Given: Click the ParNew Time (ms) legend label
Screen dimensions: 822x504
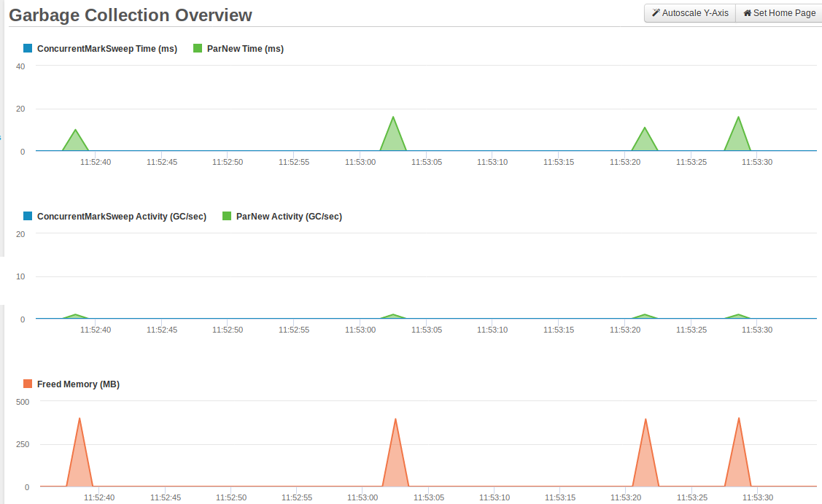Looking at the screenshot, I should point(245,49).
